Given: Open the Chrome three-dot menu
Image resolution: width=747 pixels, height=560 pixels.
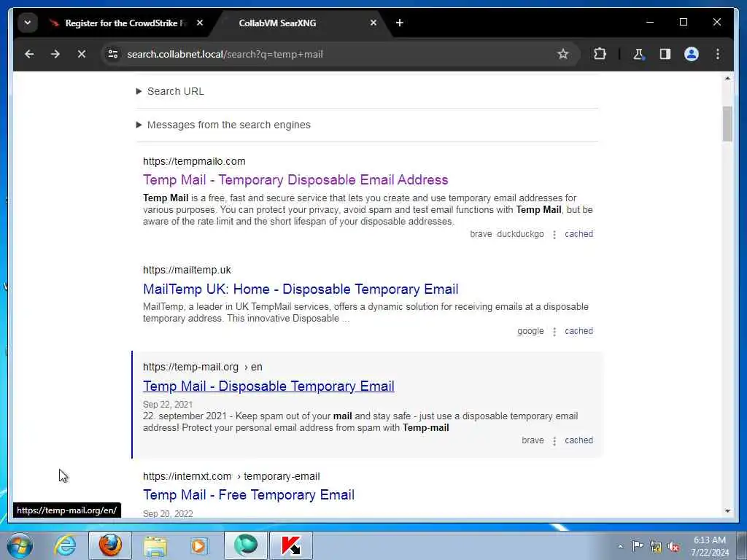Looking at the screenshot, I should point(718,54).
